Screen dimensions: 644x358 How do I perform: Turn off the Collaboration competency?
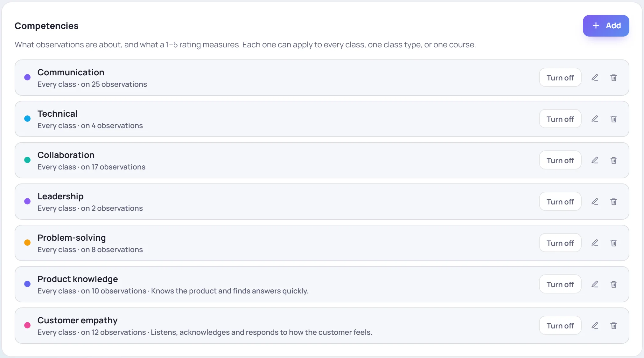point(560,160)
